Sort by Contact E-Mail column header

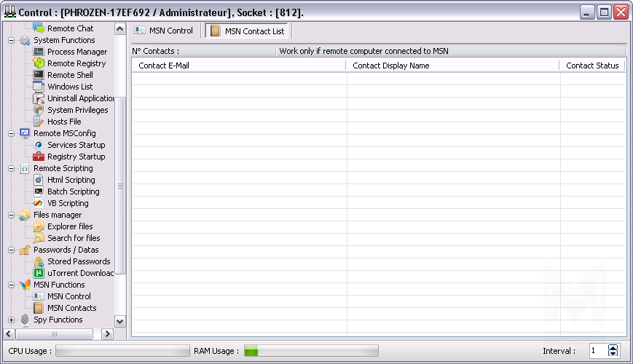pos(238,66)
